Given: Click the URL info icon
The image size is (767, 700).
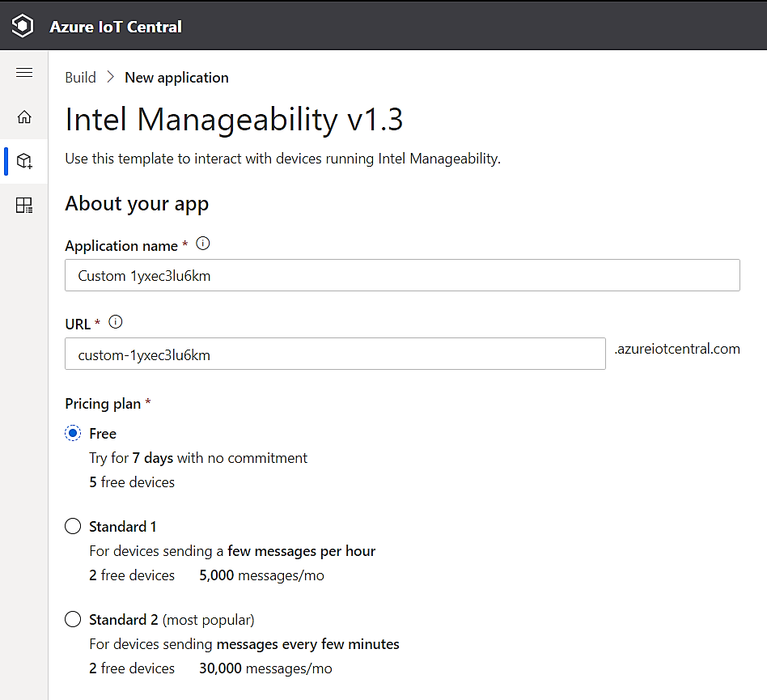Looking at the screenshot, I should [116, 322].
